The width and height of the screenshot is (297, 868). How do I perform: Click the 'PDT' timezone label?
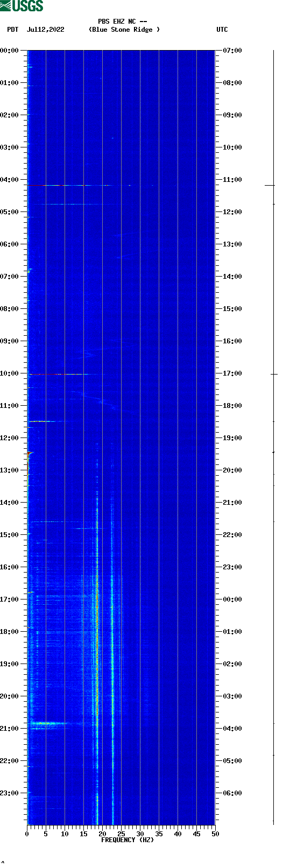pos(12,30)
